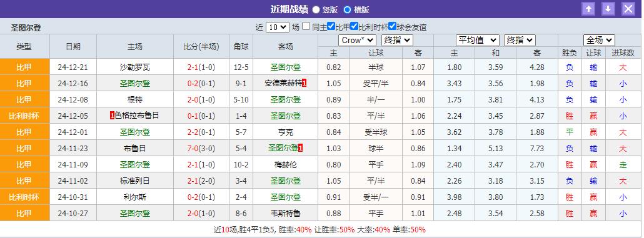This screenshot has height=238, width=644.
Task: Click away team 亨克
Action: click(286, 132)
